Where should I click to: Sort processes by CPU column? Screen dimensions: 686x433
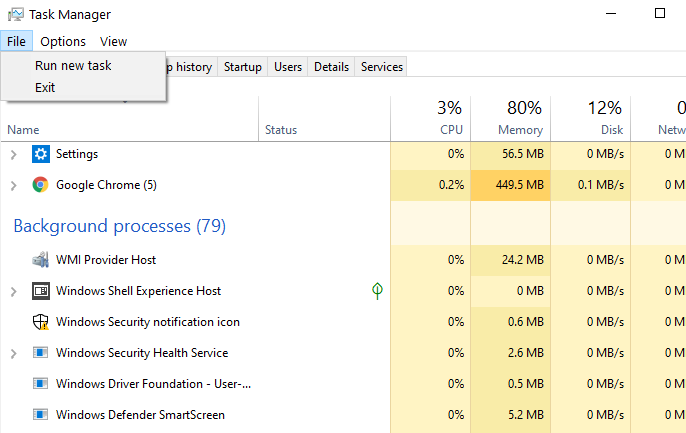point(430,119)
